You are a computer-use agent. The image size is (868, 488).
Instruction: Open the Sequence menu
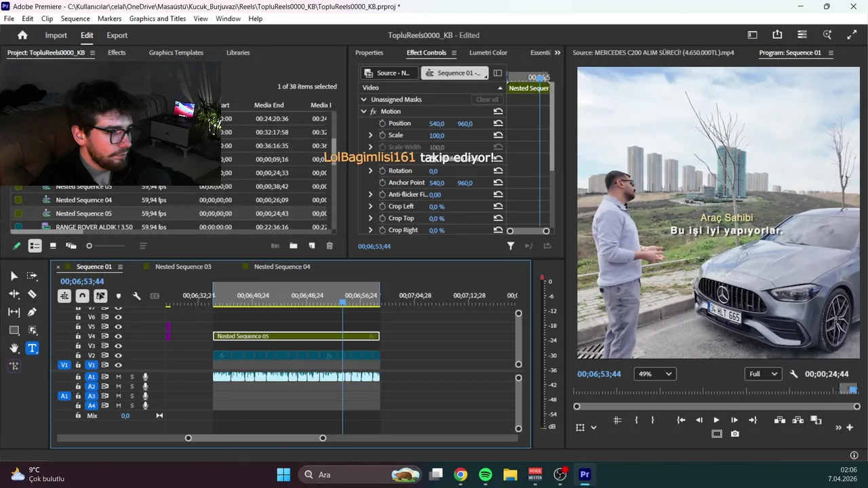tap(75, 19)
